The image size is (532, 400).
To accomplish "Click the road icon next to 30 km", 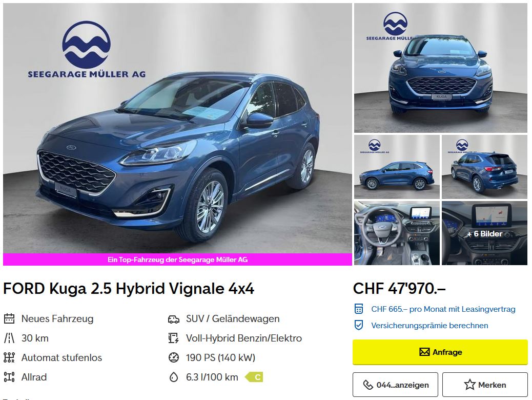I will [x=9, y=338].
